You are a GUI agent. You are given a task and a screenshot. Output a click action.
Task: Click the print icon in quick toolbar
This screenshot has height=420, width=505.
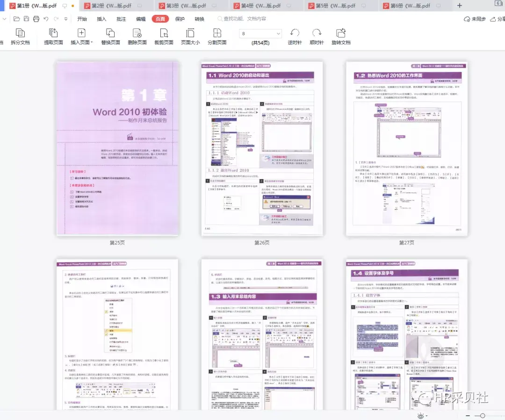pos(36,19)
